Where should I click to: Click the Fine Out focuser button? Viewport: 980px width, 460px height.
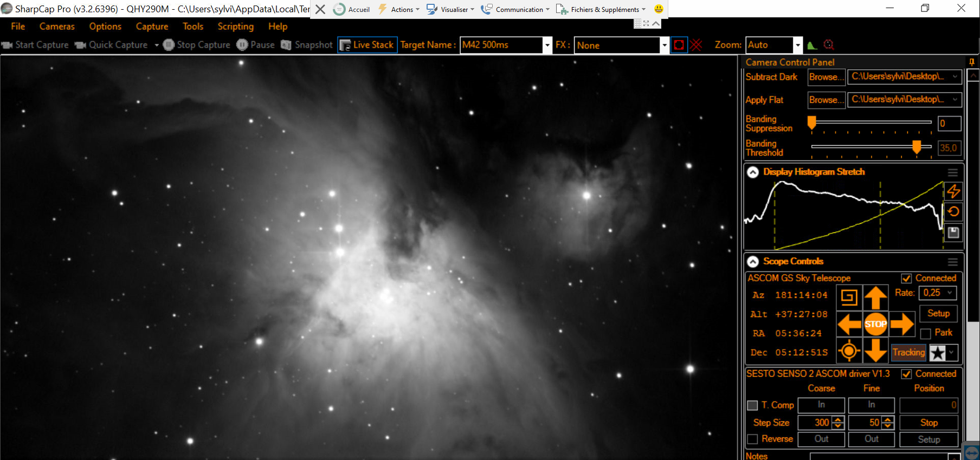click(871, 439)
